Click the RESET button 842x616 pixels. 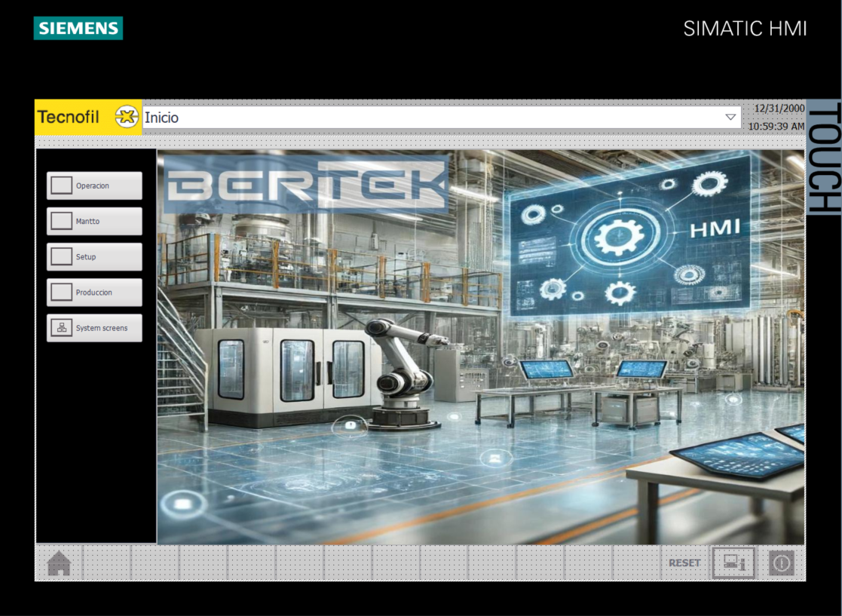pyautogui.click(x=684, y=562)
